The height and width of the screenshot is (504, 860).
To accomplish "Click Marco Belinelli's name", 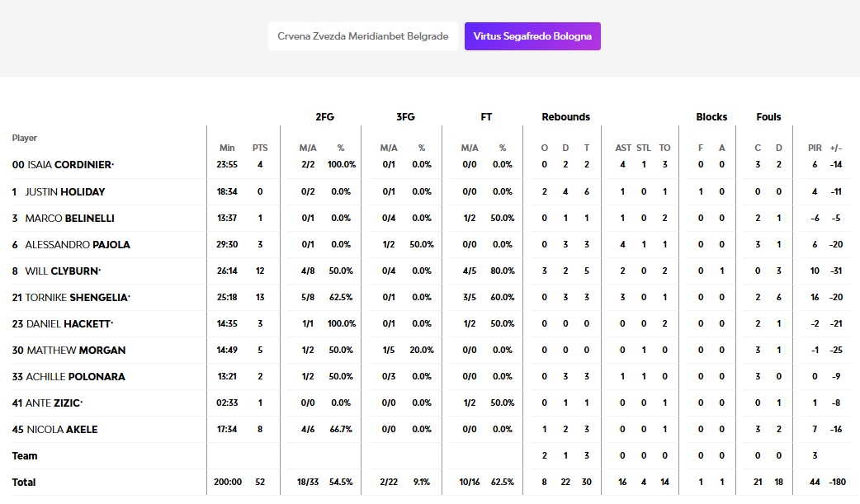I will [x=69, y=218].
